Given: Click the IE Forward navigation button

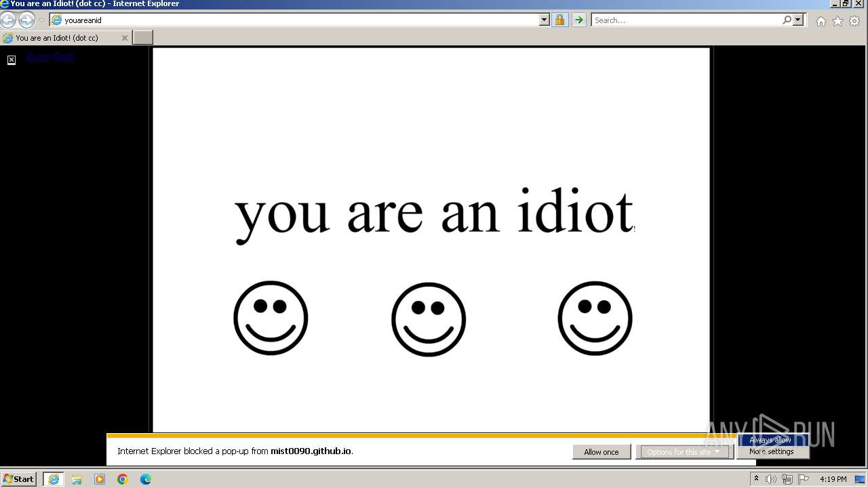Looking at the screenshot, I should pyautogui.click(x=26, y=20).
